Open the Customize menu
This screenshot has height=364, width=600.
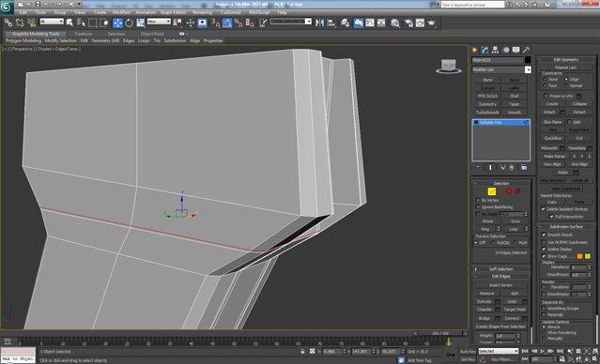(x=231, y=12)
